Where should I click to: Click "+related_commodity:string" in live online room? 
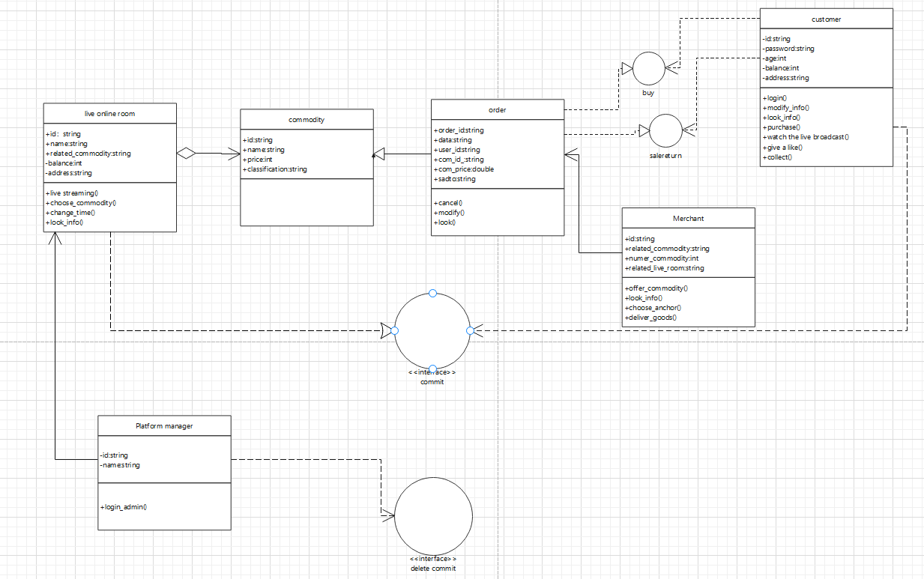pyautogui.click(x=88, y=154)
